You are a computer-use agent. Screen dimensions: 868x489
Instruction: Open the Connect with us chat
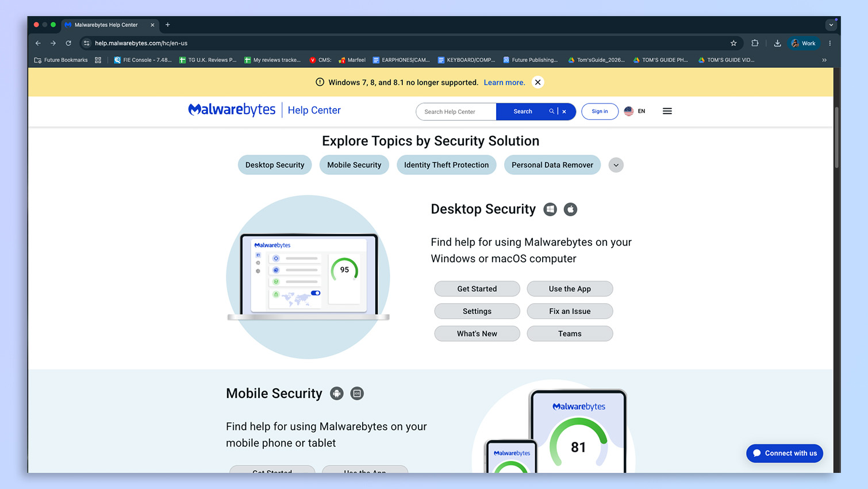(x=785, y=453)
